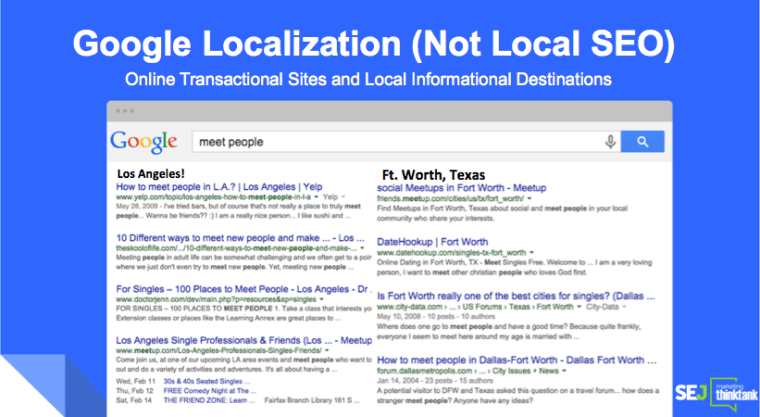Viewport: 760px width, 417px height.
Task: Open 'social Meetups in Fort Worth - Meetup' result
Action: point(461,188)
